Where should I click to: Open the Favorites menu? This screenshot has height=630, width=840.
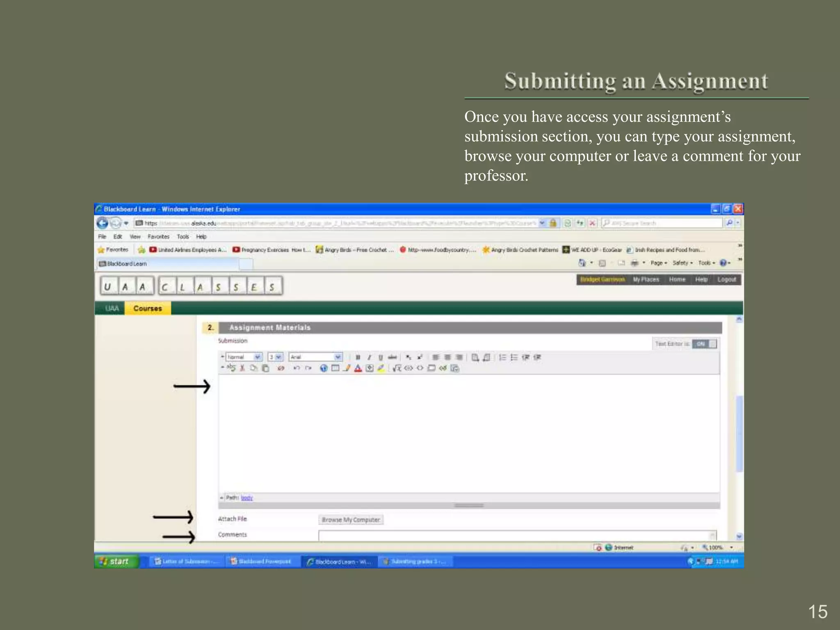(158, 237)
